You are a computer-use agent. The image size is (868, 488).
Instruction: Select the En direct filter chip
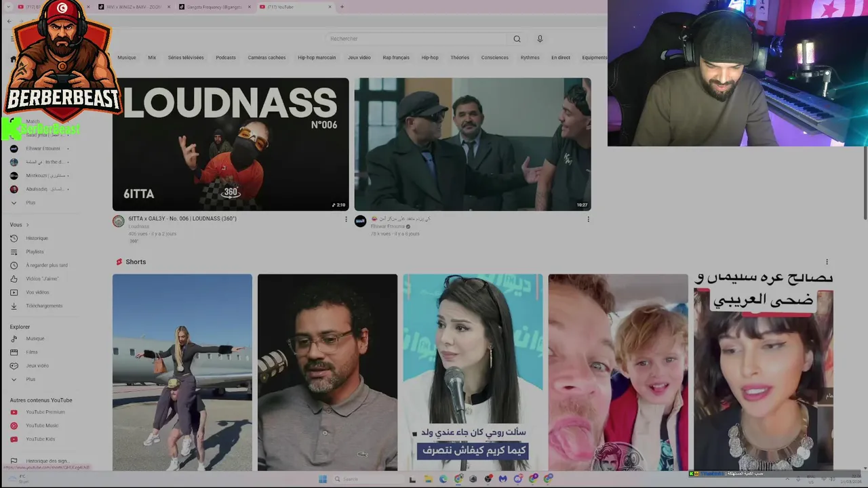coord(561,58)
